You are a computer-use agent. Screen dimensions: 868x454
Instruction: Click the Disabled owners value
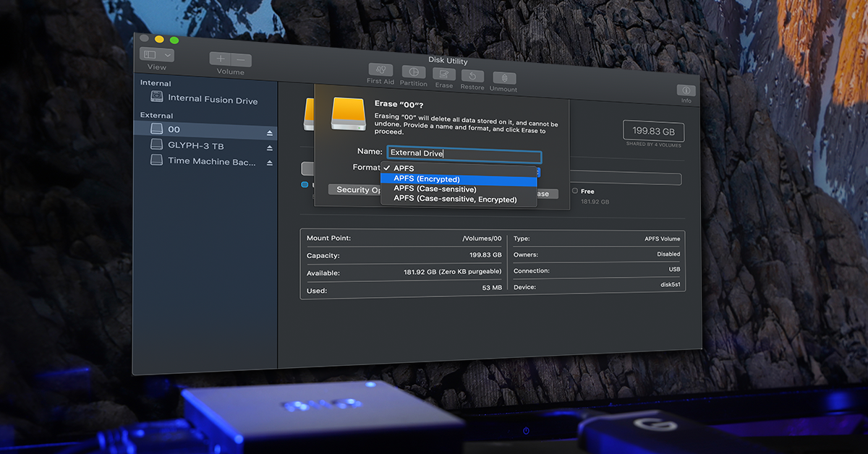point(668,254)
